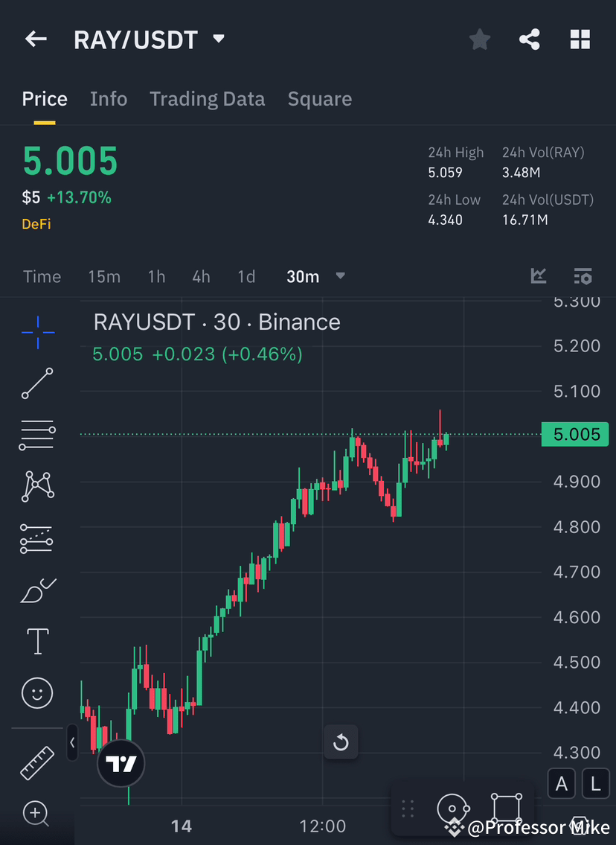Select the crosshair cursor tool
616x845 pixels.
click(36, 333)
